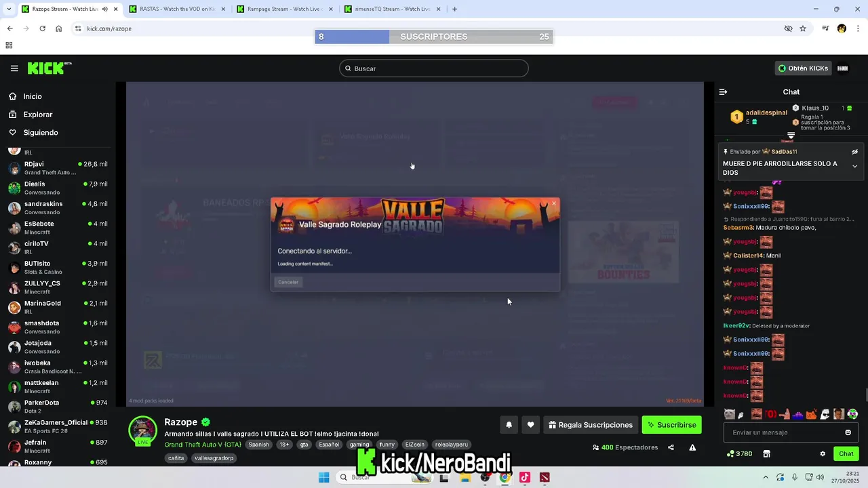Click the address bar URL kick.com/razope
This screenshot has height=488, width=868.
(x=109, y=28)
